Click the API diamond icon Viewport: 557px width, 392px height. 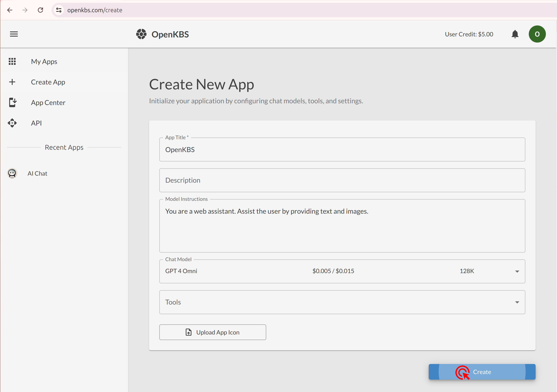pos(12,123)
